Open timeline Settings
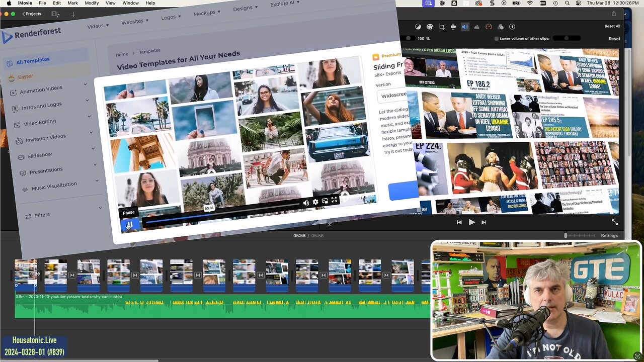This screenshot has width=644, height=362. point(609,236)
